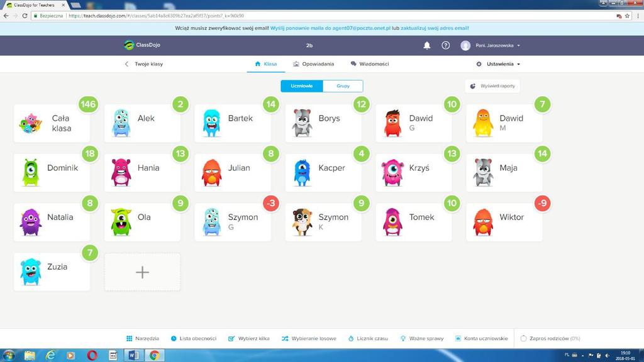
Task: Open Konta uczniowskie student accounts
Action: point(481,339)
